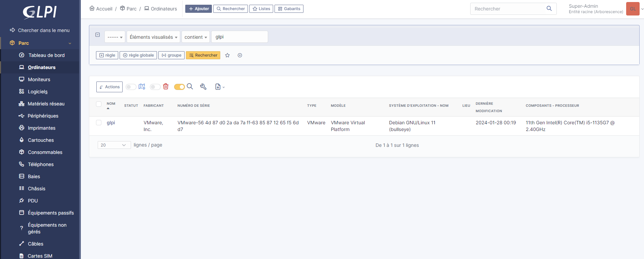Click the star icon to save search

[227, 55]
